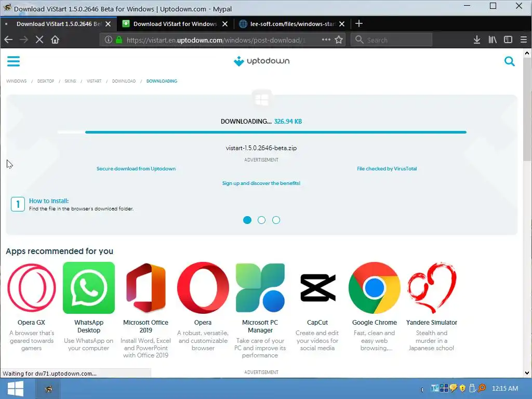Go back to the previous page
The height and width of the screenshot is (399, 532).
click(x=8, y=39)
